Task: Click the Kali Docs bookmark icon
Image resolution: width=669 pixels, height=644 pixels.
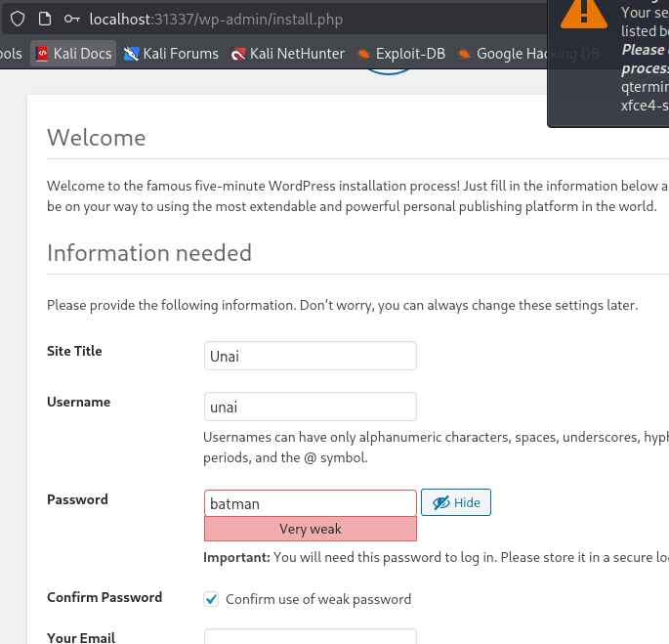Action: (x=42, y=54)
